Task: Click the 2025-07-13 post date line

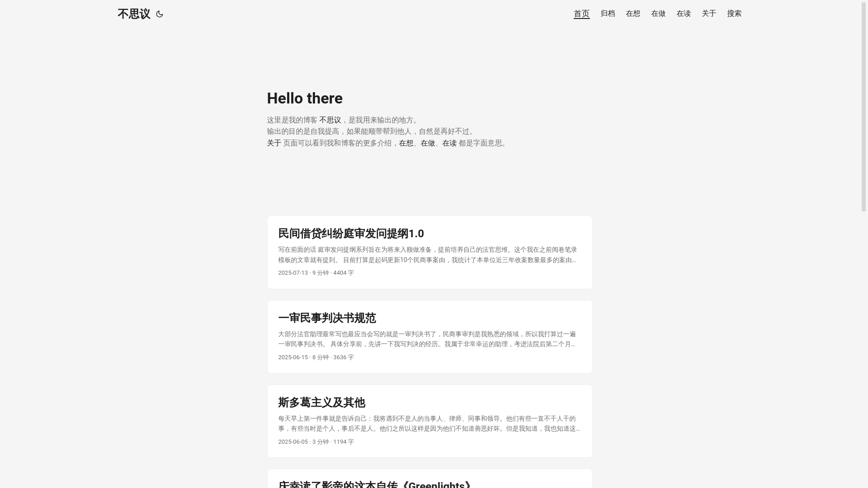Action: pos(316,273)
